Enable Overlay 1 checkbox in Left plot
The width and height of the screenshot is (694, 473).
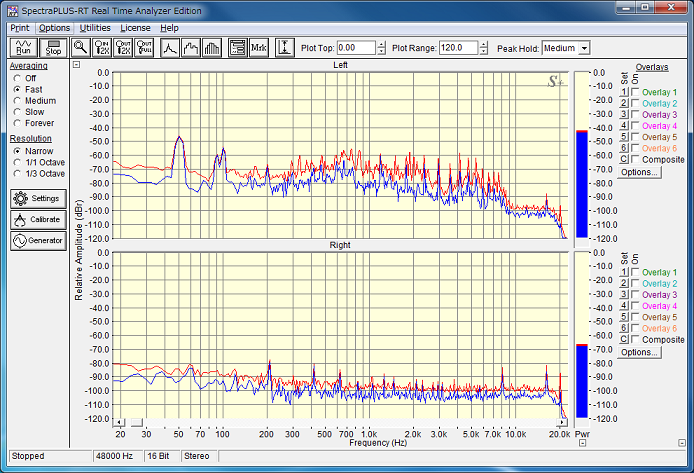pos(635,92)
